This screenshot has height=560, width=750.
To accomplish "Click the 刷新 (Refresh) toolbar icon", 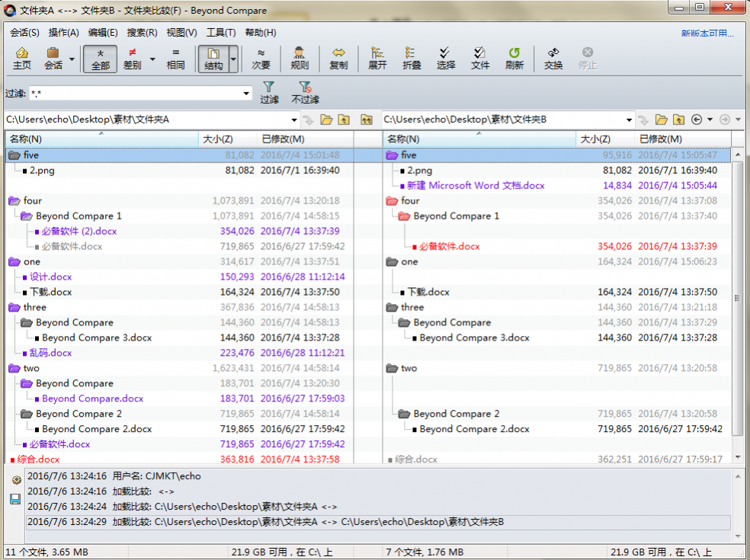I will pos(514,58).
